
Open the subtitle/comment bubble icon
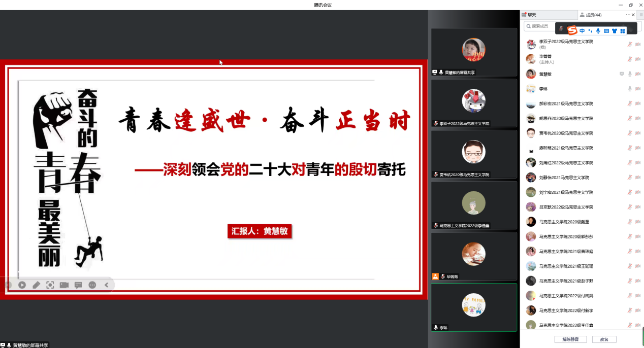coord(78,285)
